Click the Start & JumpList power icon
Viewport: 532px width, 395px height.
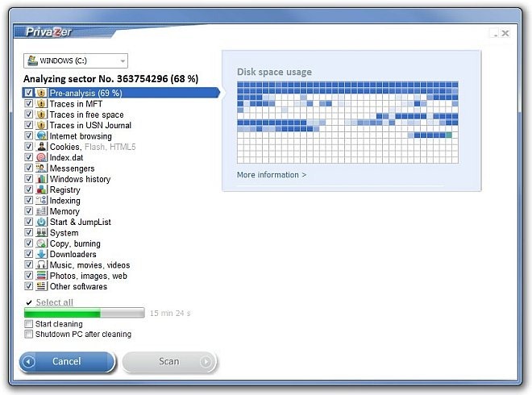point(41,222)
